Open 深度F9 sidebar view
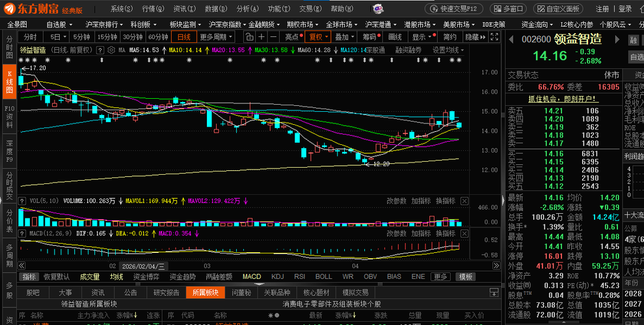 10,151
